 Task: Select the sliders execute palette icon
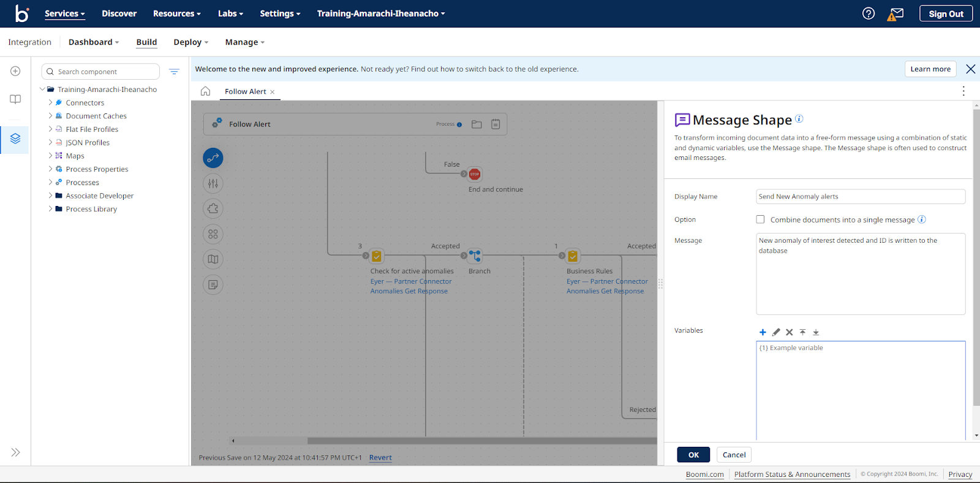coord(213,183)
